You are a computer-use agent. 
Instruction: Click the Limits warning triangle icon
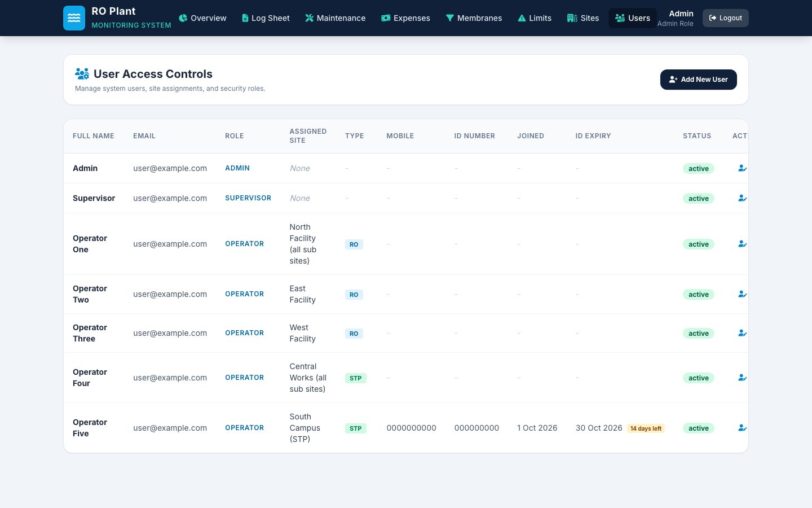coord(522,18)
